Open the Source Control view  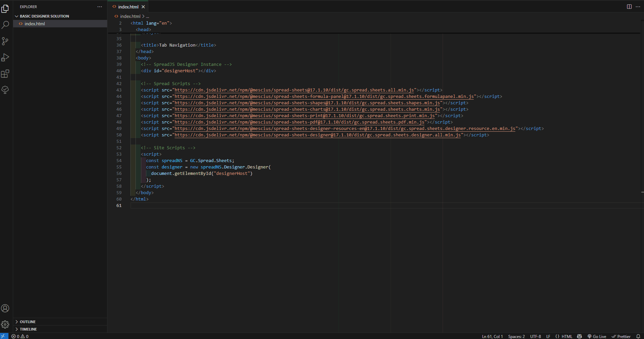5,41
